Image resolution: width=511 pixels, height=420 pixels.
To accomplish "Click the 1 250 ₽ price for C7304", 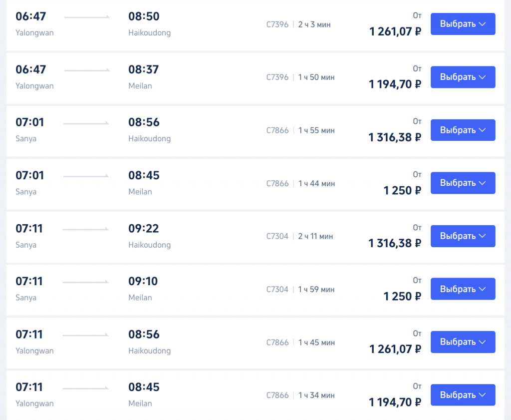I will [x=402, y=297].
